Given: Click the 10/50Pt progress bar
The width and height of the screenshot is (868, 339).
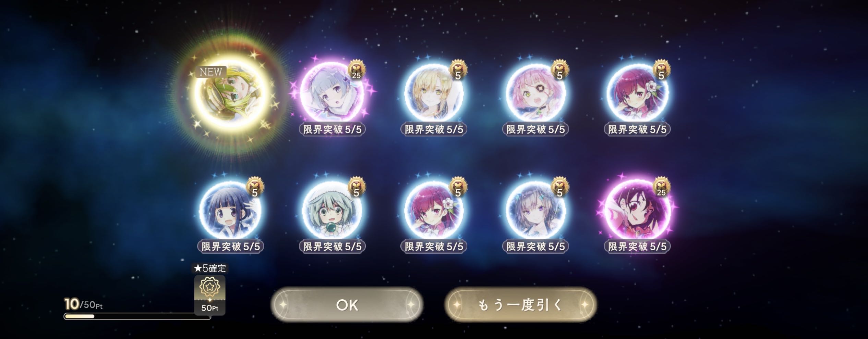Looking at the screenshot, I should pyautogui.click(x=137, y=316).
